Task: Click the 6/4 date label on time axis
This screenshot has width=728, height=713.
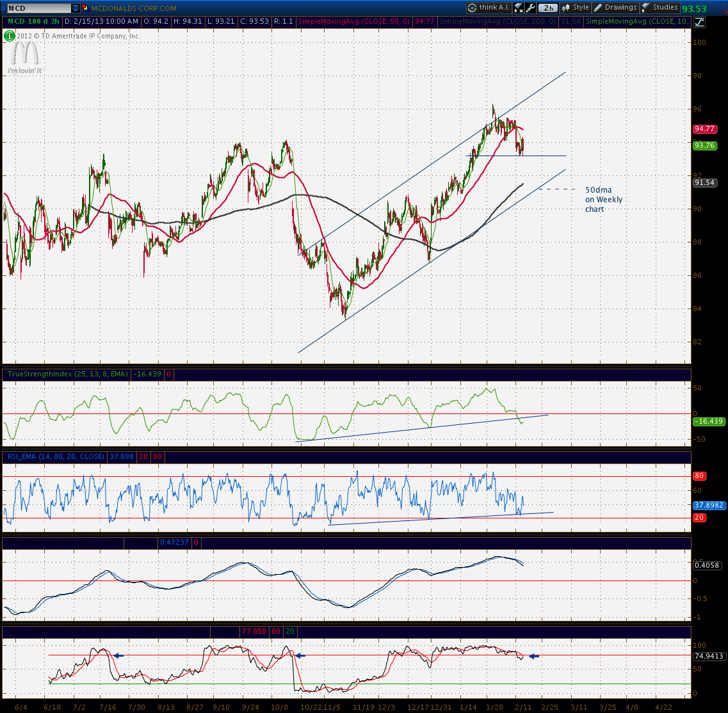Action: [x=21, y=707]
